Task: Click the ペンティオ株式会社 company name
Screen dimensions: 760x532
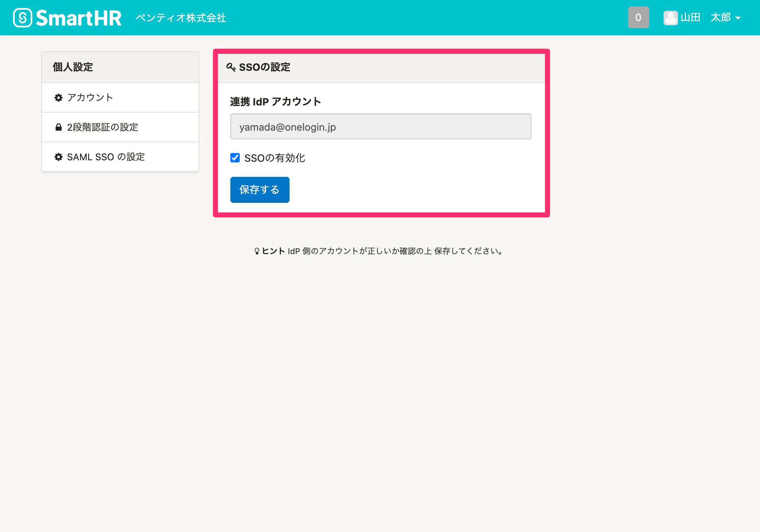Action: pos(181,18)
